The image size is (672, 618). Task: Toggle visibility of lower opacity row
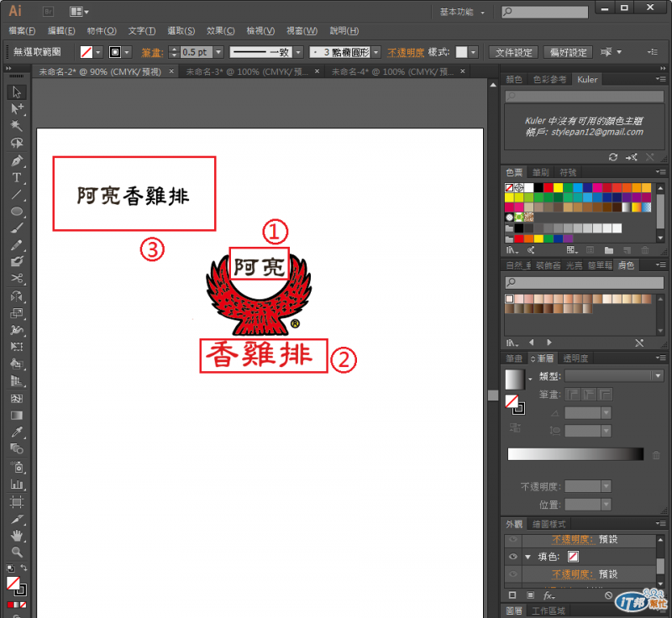(513, 573)
